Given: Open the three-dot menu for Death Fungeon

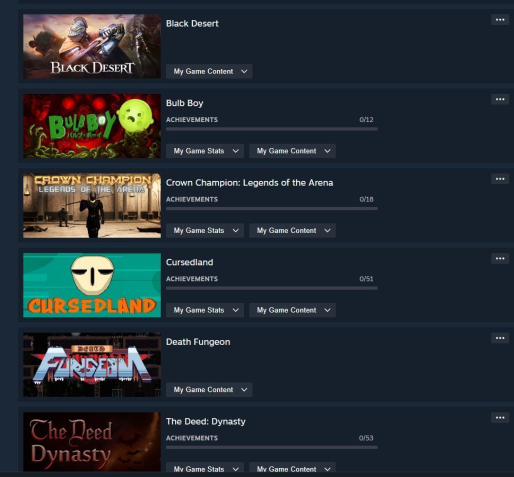Looking at the screenshot, I should [500, 338].
